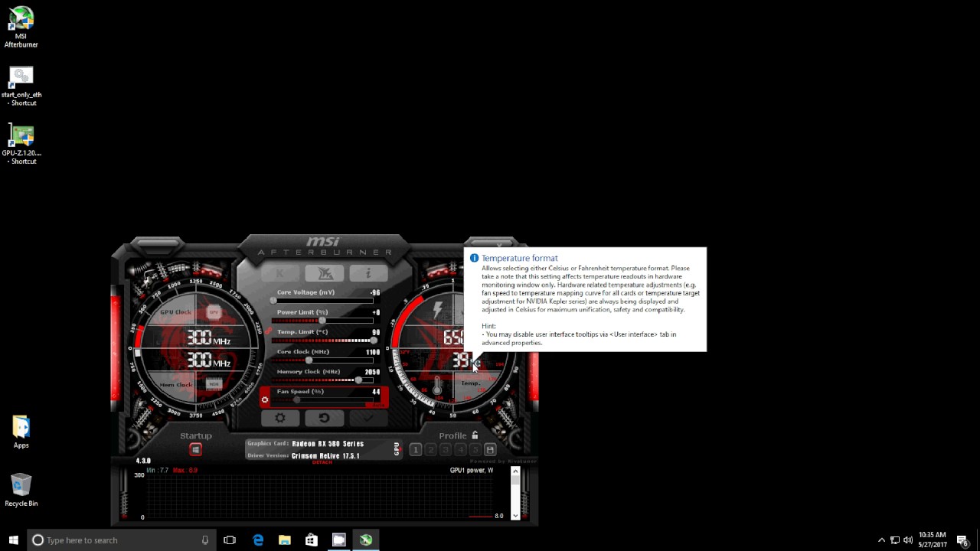The width and height of the screenshot is (980, 551).
Task: Open File Explorer from the taskbar
Action: coord(285,540)
